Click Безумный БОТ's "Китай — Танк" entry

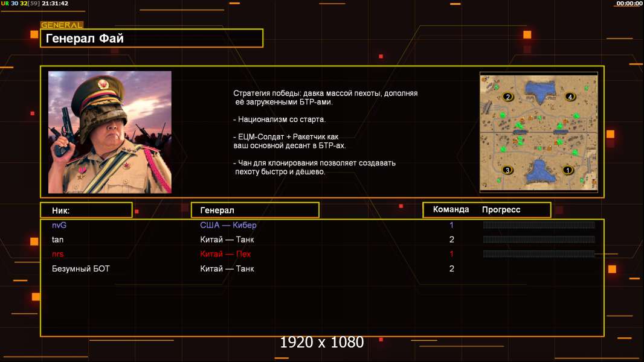tap(227, 268)
